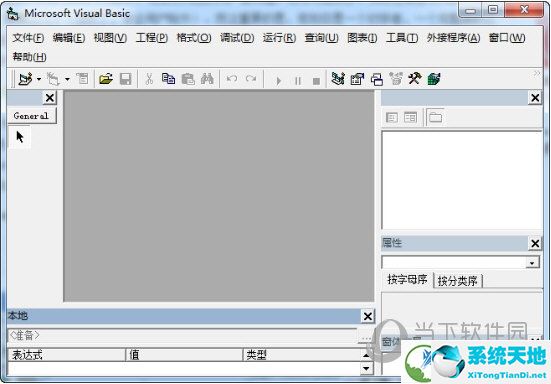Select the Pointer tool in toolbox
This screenshot has height=384, width=551.
(20, 137)
